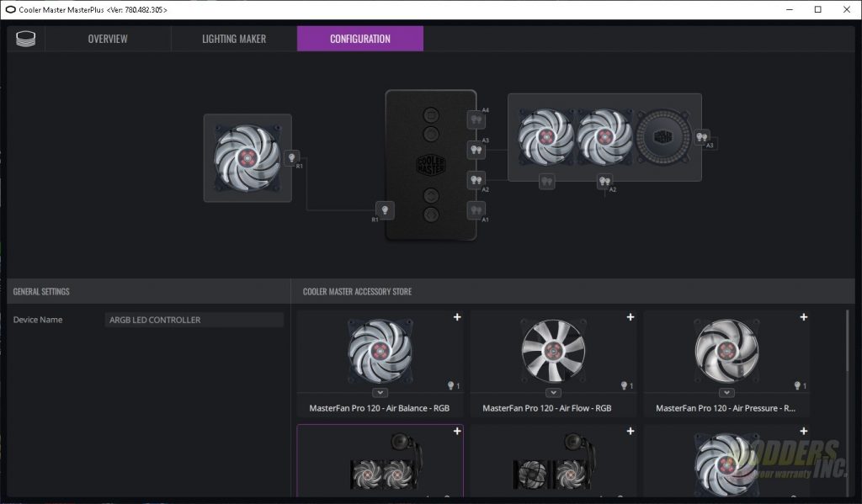Image resolution: width=862 pixels, height=504 pixels.
Task: Select the first fan in the cooler group
Action: point(545,137)
